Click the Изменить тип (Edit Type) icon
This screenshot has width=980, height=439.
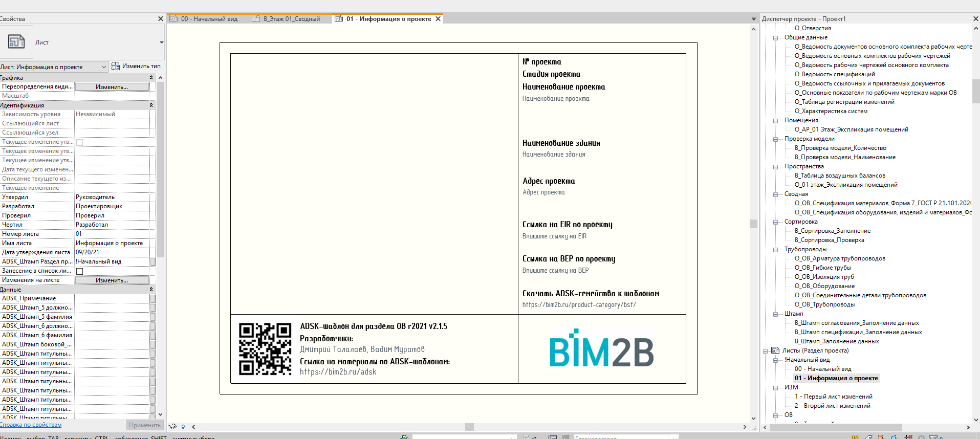pos(116,66)
